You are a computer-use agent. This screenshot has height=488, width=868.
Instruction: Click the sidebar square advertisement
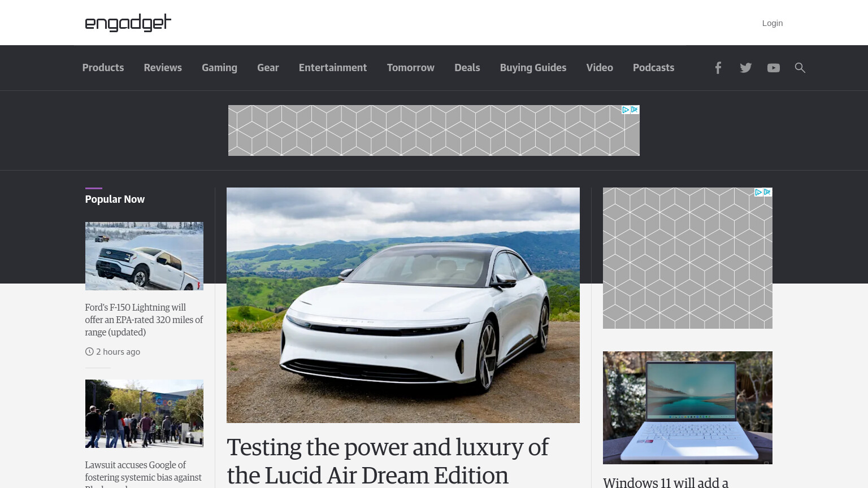coord(688,258)
